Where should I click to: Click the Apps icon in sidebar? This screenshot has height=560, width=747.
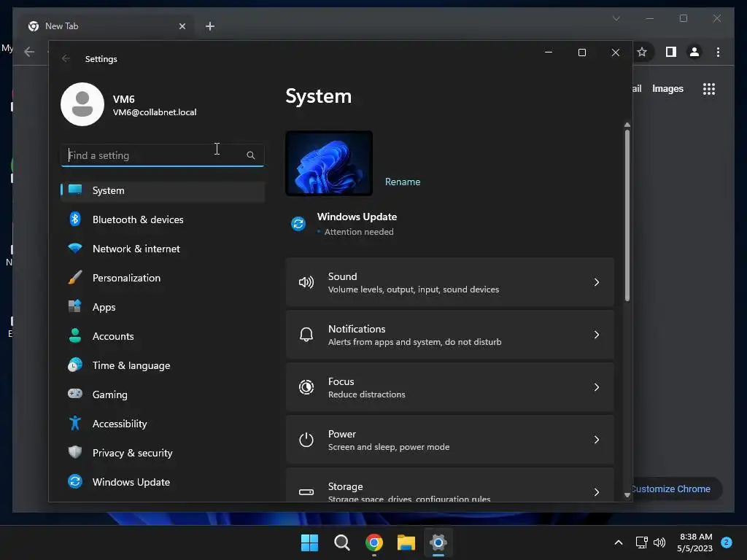pyautogui.click(x=75, y=306)
